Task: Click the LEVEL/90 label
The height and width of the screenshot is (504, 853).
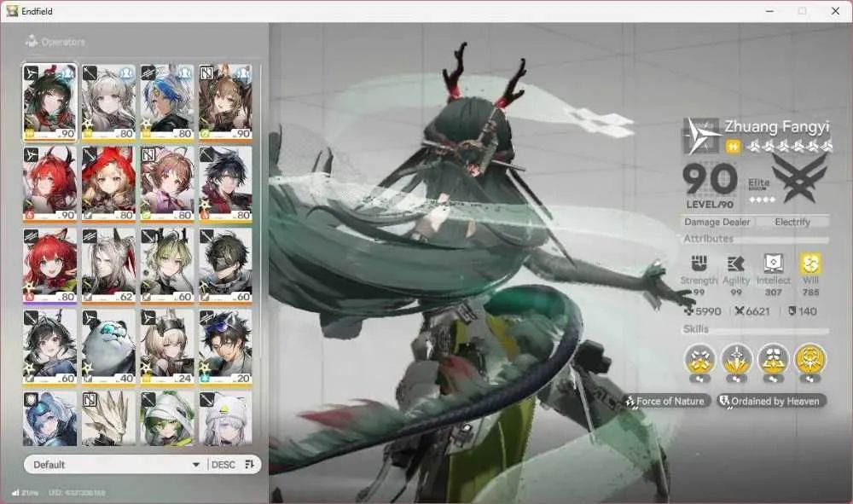Action: (x=710, y=205)
